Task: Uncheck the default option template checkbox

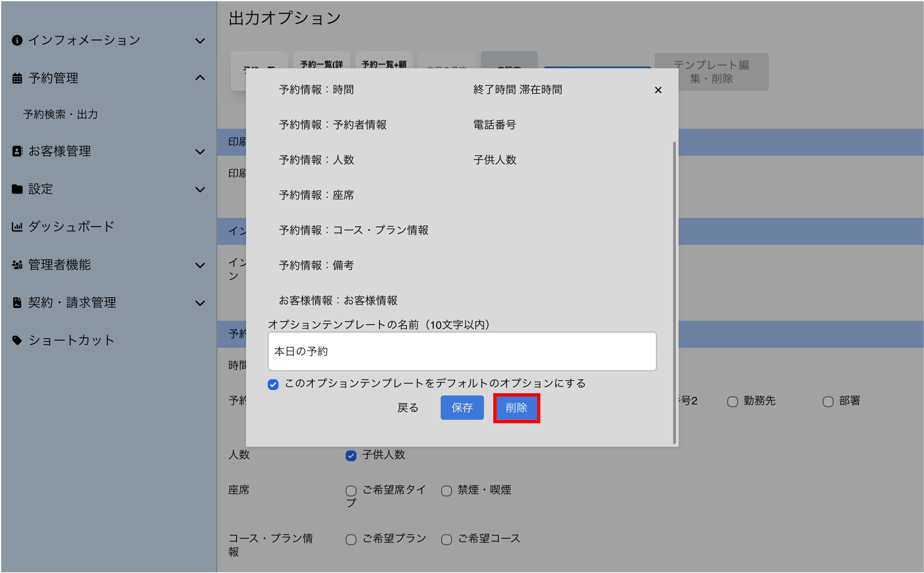Action: pyautogui.click(x=273, y=384)
